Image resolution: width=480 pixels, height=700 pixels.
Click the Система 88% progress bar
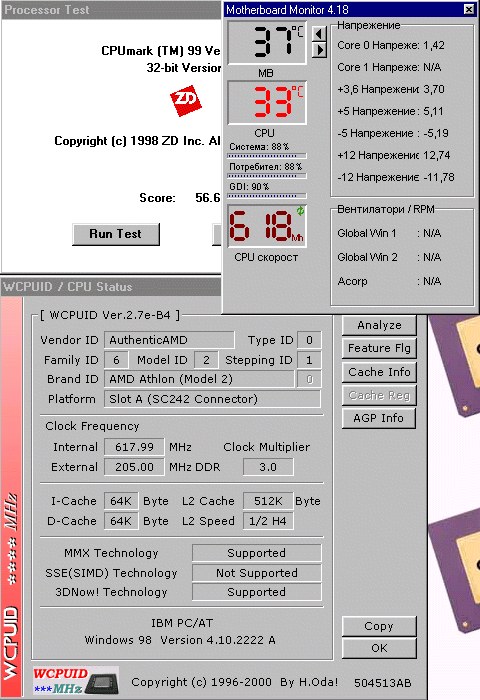[x=267, y=156]
